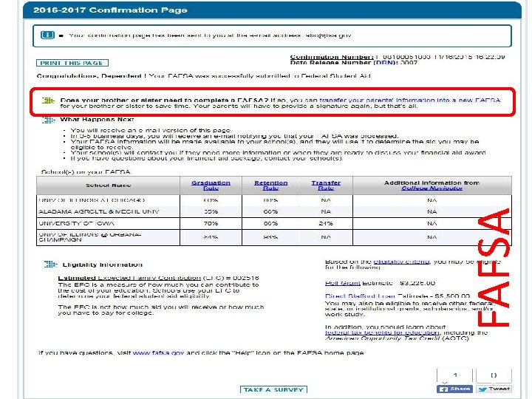Click the Facebook share count bubble
This screenshot has width=532, height=399.
point(454,375)
